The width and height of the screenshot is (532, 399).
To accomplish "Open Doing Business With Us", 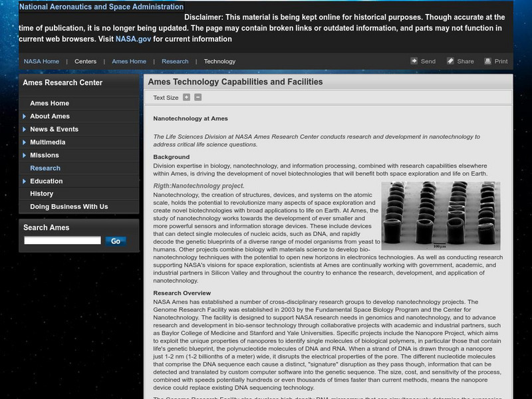I will [x=69, y=207].
